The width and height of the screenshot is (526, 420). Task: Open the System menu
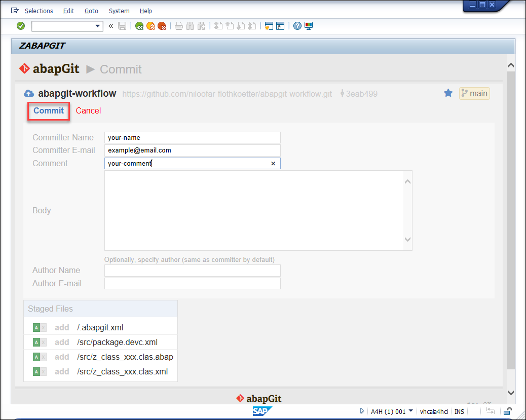click(x=119, y=11)
